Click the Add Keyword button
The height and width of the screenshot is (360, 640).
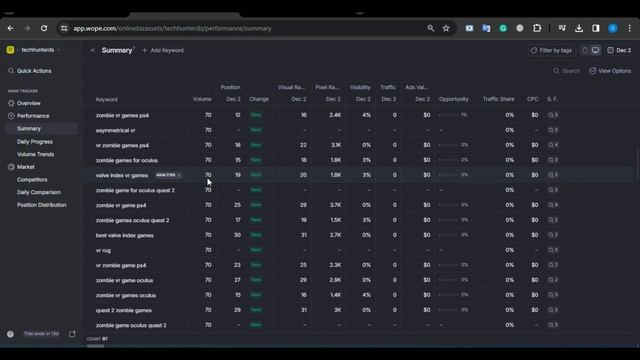(163, 50)
